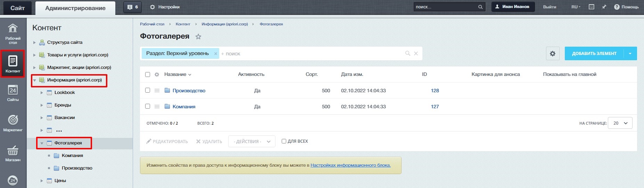The width and height of the screenshot is (644, 188).
Task: Click the Lookbook infoblock icon in tree
Action: pos(49,93)
